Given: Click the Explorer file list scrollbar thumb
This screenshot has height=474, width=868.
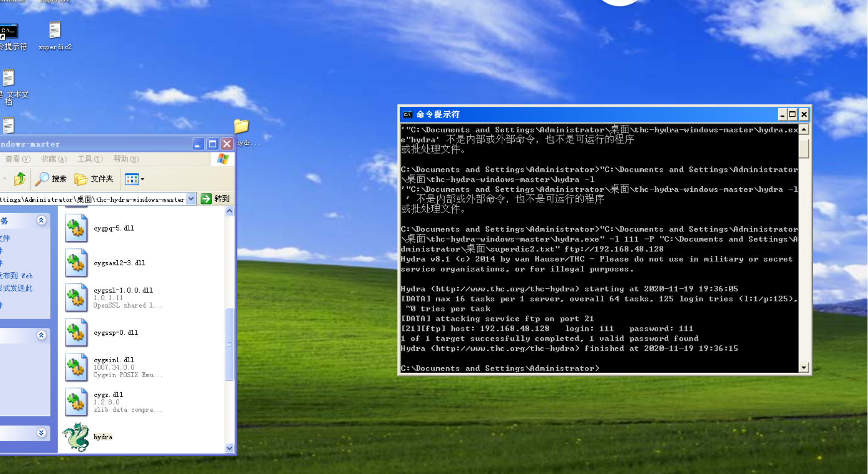Looking at the screenshot, I should (230, 344).
